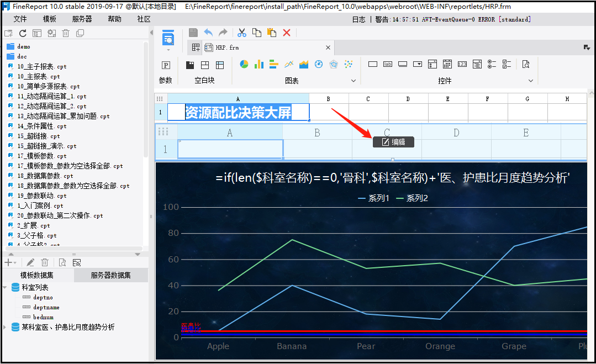Collapse the 科室列表 dataset node
Screen dimensions: 596x364
(5, 288)
